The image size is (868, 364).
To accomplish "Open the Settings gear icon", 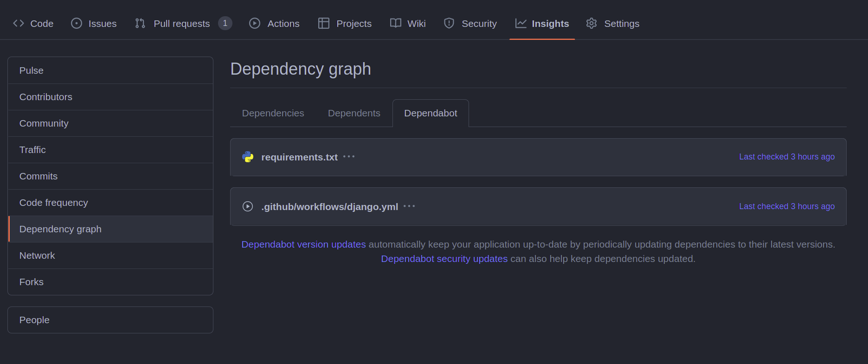I will click(x=592, y=23).
